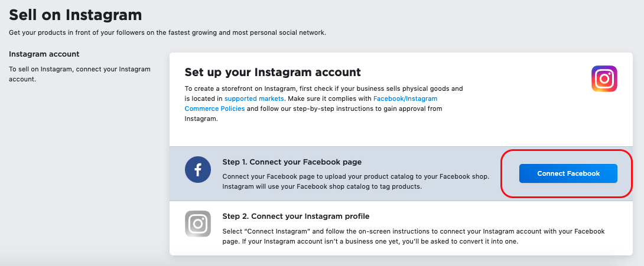Screen dimensions: 644x266
Task: Select the Step 2 Connect your Instagram profile title
Action: coord(296,216)
